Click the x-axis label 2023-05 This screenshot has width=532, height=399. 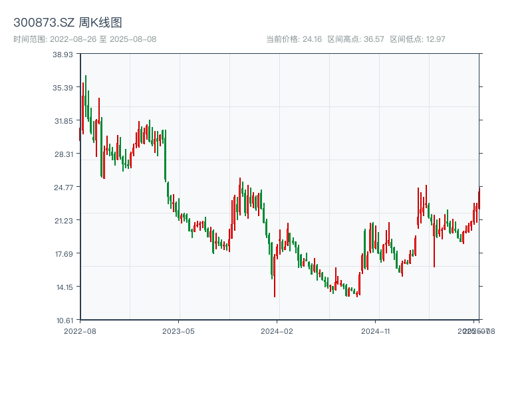click(x=178, y=331)
